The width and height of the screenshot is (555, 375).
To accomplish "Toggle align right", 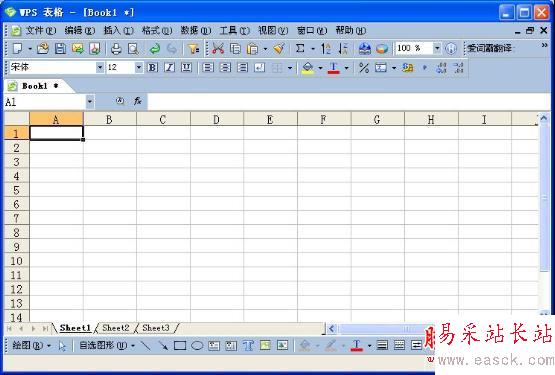I will 242,67.
